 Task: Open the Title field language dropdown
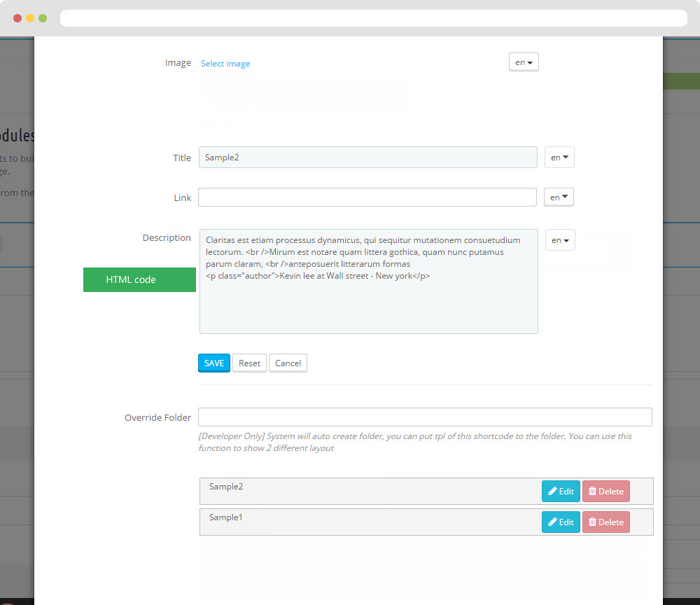559,158
